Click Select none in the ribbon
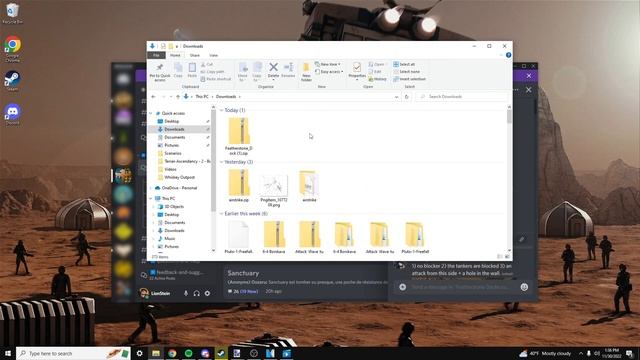 (x=406, y=72)
